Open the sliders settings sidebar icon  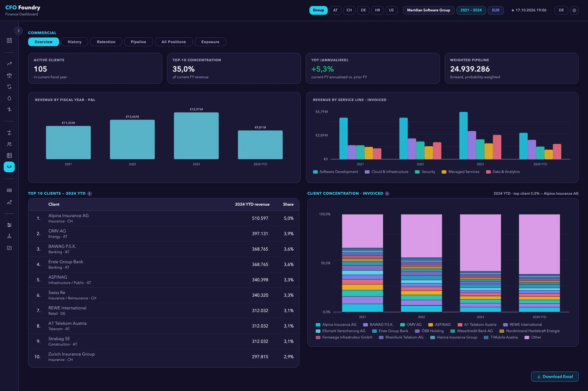coord(9,225)
